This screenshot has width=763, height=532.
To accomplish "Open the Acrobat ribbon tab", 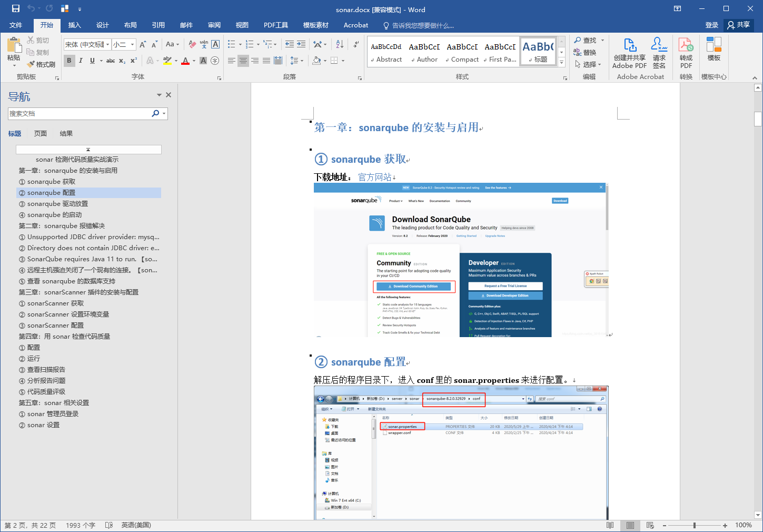I will tap(355, 25).
